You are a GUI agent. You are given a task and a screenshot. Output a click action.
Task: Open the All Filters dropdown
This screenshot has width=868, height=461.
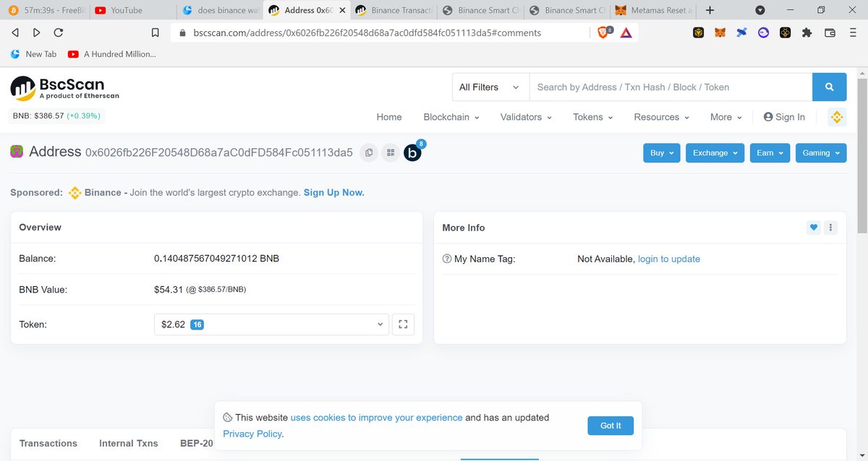pyautogui.click(x=490, y=87)
